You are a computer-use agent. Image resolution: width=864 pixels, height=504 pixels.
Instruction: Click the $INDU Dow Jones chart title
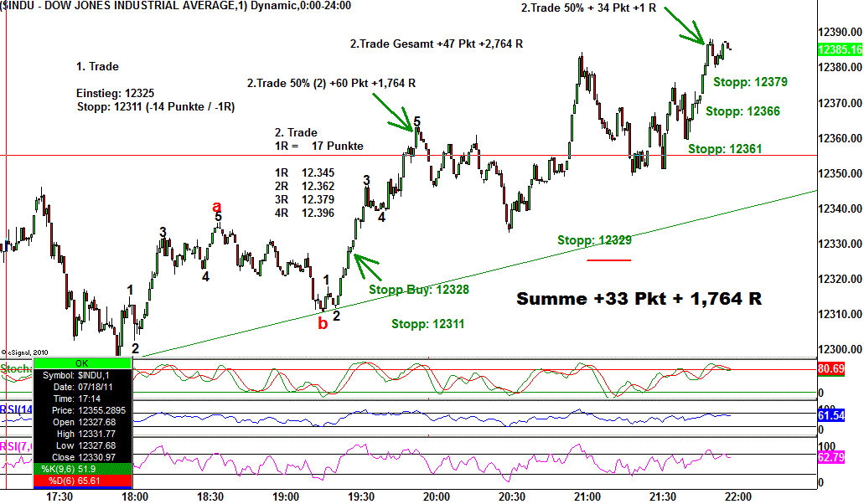[176, 6]
